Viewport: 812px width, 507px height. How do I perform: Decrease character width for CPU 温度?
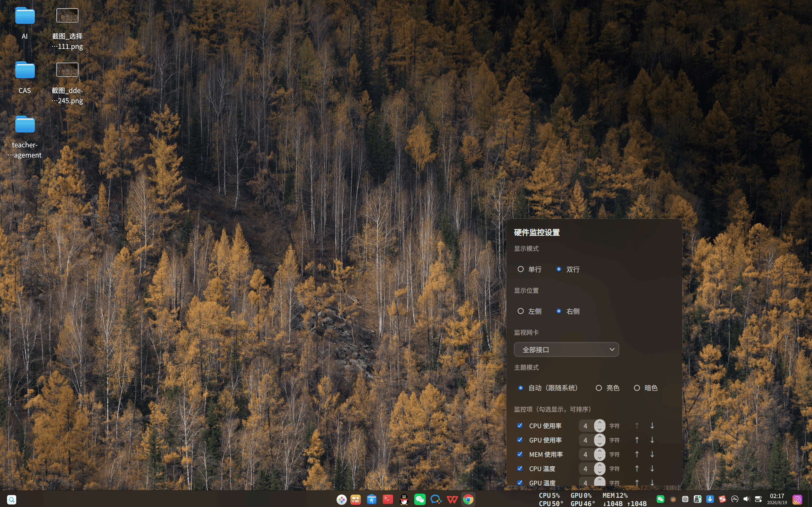600,472
